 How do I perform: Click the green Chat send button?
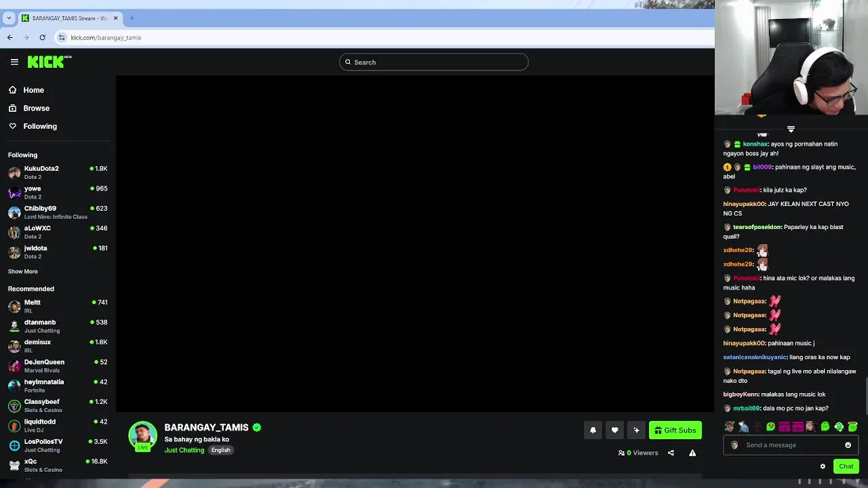click(846, 466)
